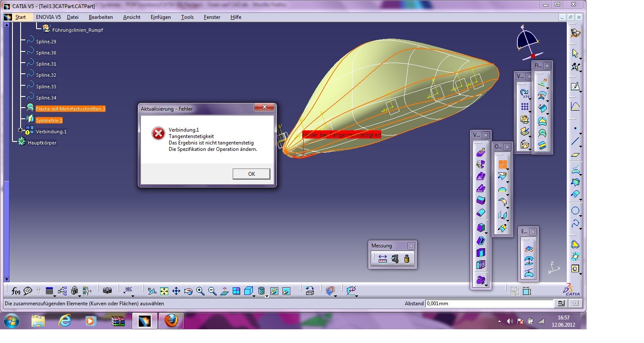Open dropdown arrow beside Design Table icon
Screen dimensions: 644x343
(x=55, y=296)
